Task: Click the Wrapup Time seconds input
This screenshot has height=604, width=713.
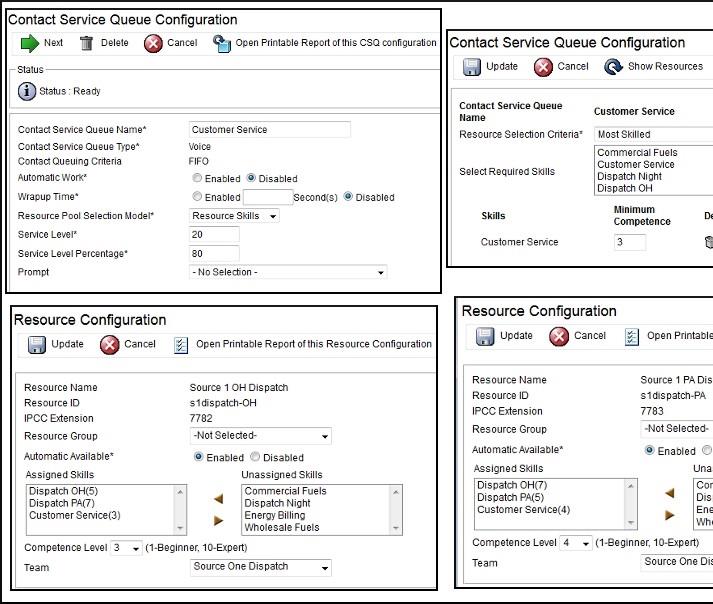Action: [x=268, y=197]
